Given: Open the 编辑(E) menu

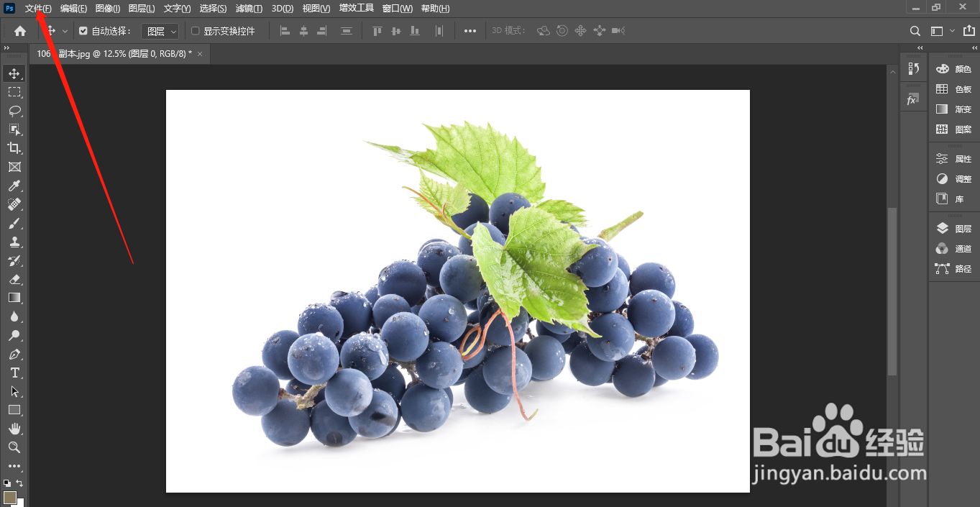Looking at the screenshot, I should pyautogui.click(x=73, y=9).
